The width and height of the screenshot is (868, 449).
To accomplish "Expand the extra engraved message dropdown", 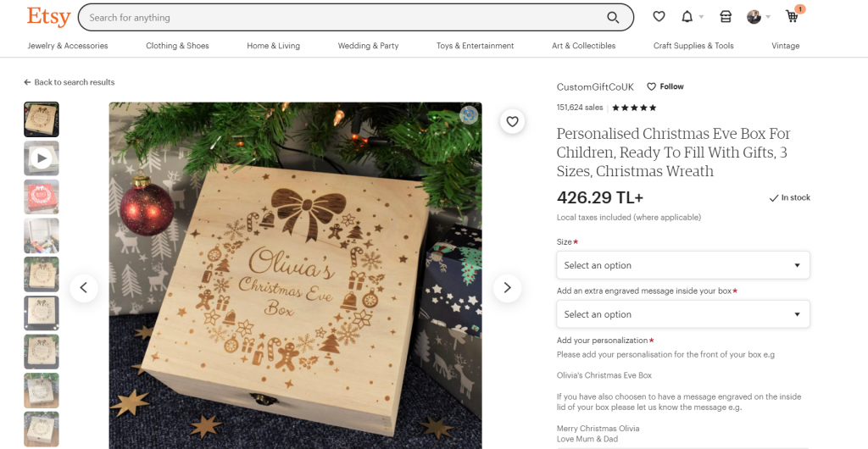I will point(682,314).
